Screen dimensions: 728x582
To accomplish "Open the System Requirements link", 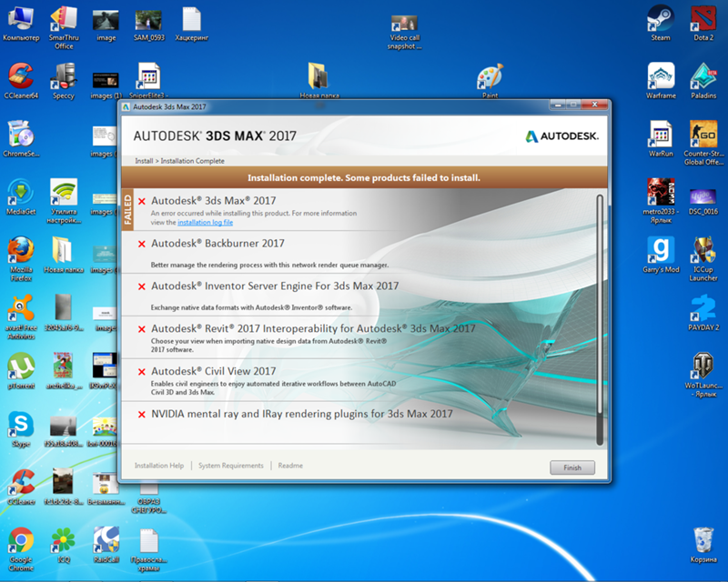I will (x=230, y=466).
